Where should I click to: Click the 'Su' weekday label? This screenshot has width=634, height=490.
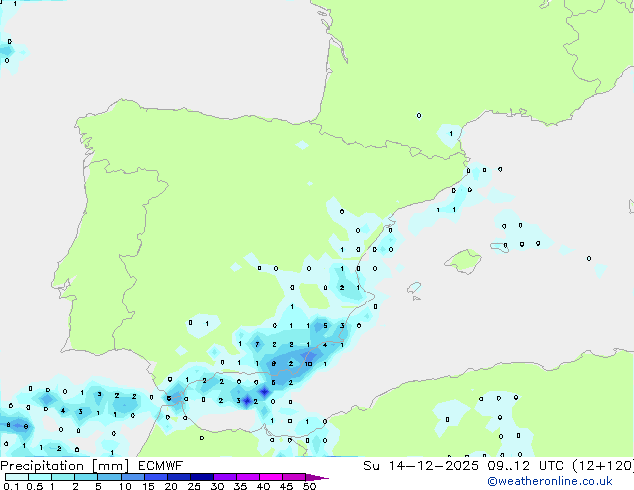371,466
